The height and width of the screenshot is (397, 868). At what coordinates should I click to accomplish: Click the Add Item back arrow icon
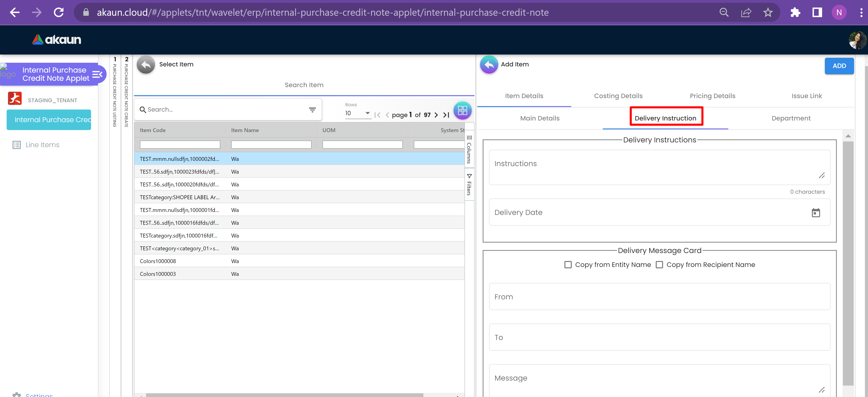coord(489,65)
